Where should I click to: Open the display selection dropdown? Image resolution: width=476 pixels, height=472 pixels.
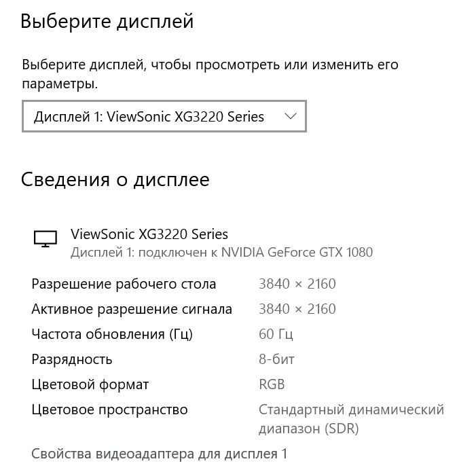pos(164,116)
